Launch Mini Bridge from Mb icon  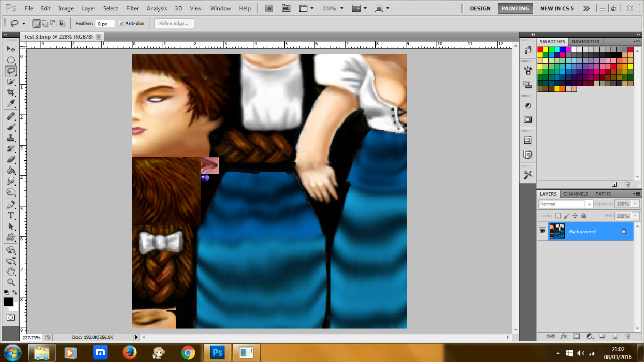286,8
